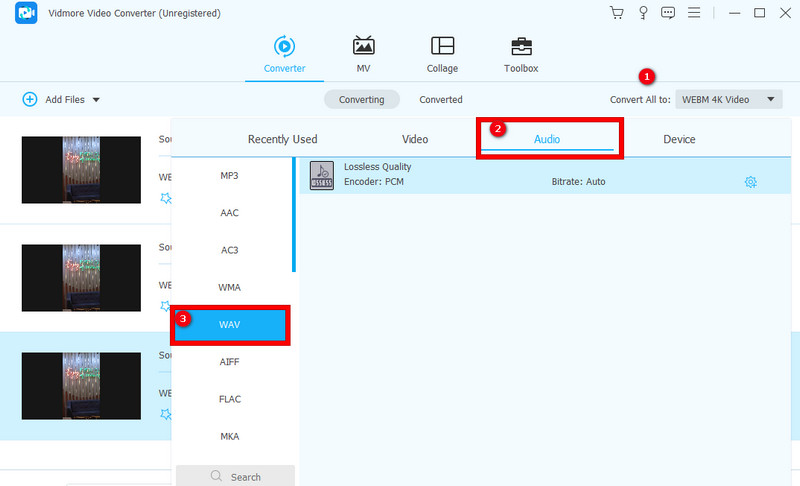Screen dimensions: 800x486
Task: Open the feedback chat bubble icon
Action: pos(668,13)
